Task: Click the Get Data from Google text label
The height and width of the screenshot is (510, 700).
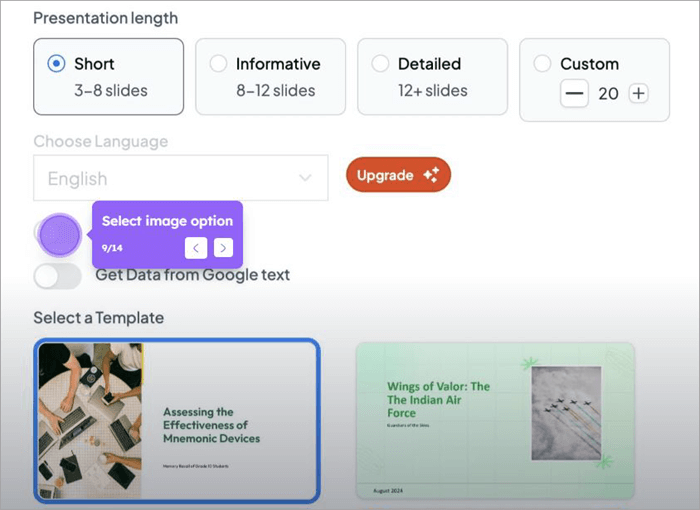Action: coord(192,275)
